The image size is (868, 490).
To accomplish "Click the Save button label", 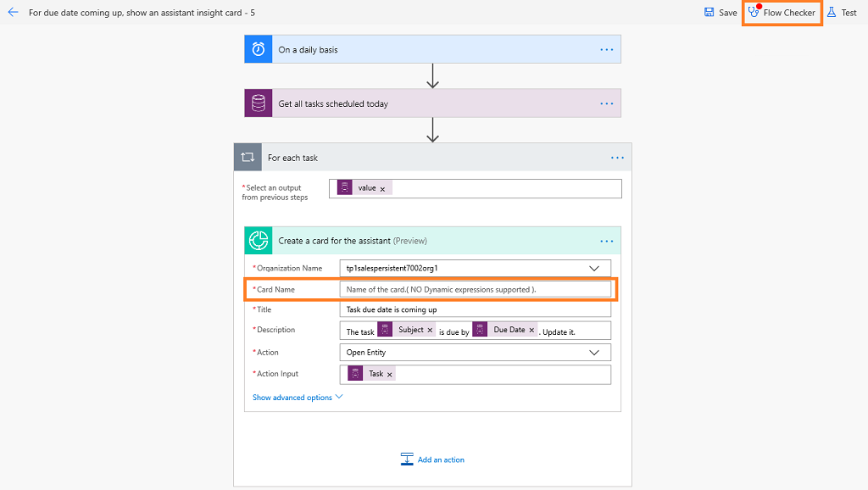I will point(728,13).
